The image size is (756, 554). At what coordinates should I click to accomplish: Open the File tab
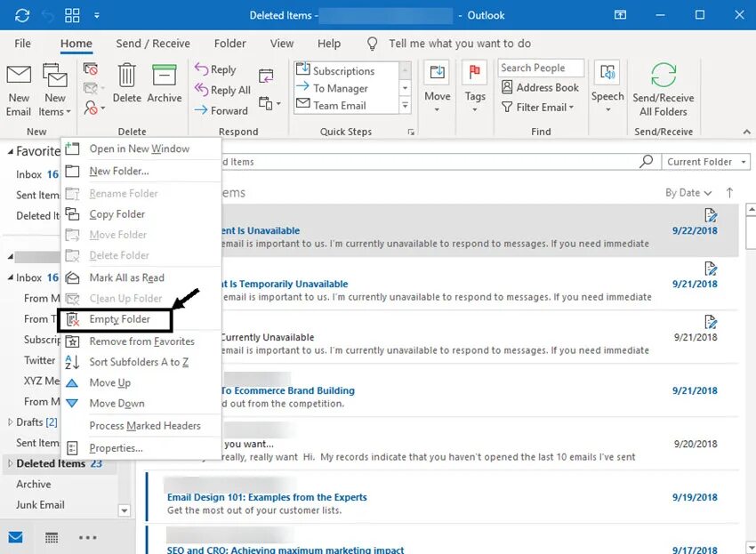22,44
